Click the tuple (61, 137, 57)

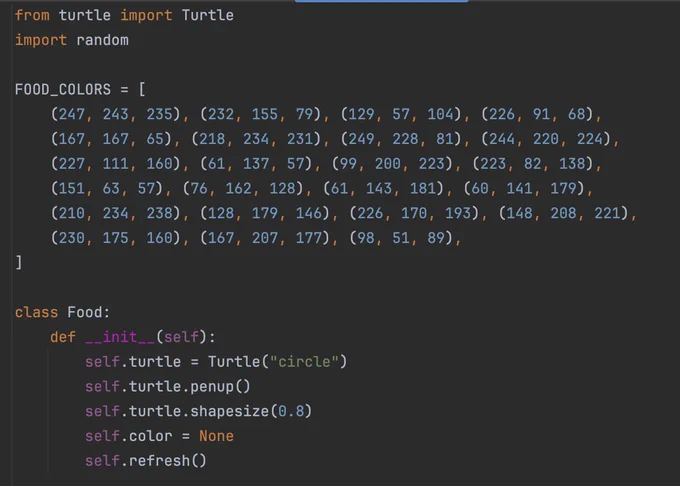coord(256,164)
